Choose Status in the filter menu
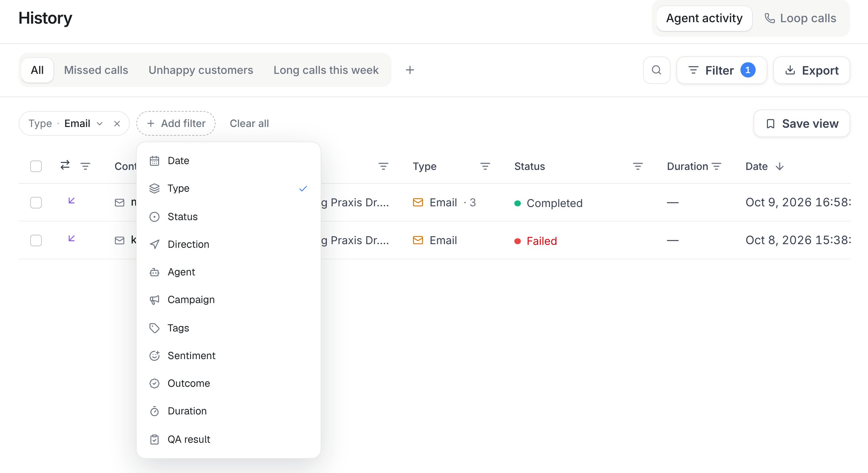 229,216
